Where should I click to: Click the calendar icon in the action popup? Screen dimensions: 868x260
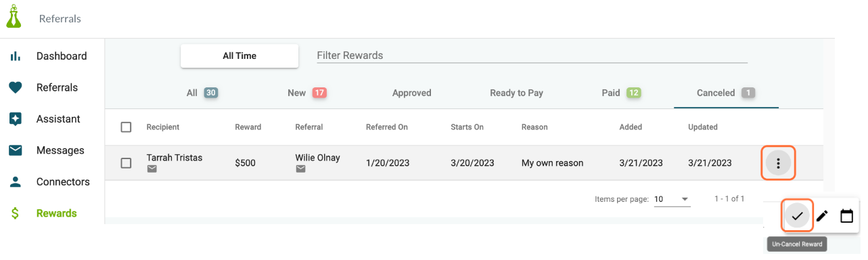coord(846,217)
